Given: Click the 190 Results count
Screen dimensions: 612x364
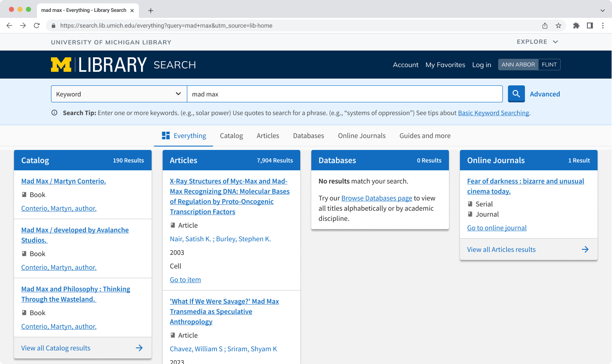Looking at the screenshot, I should tap(128, 160).
